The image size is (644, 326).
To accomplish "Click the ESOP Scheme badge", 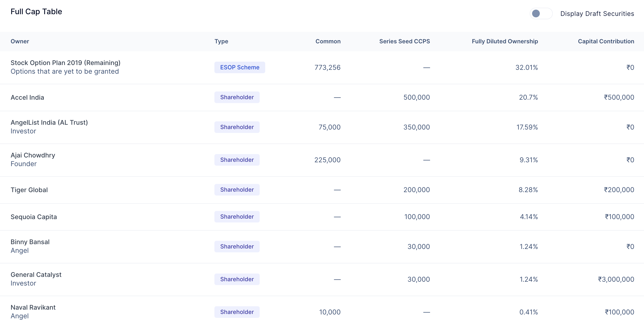I will [239, 67].
